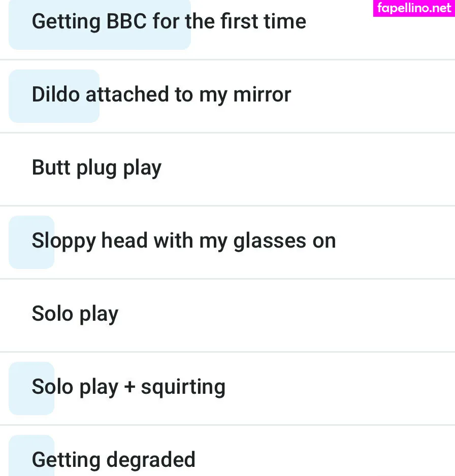This screenshot has width=455, height=476.
Task: Select the "Solo play" poll option
Action: click(227, 315)
